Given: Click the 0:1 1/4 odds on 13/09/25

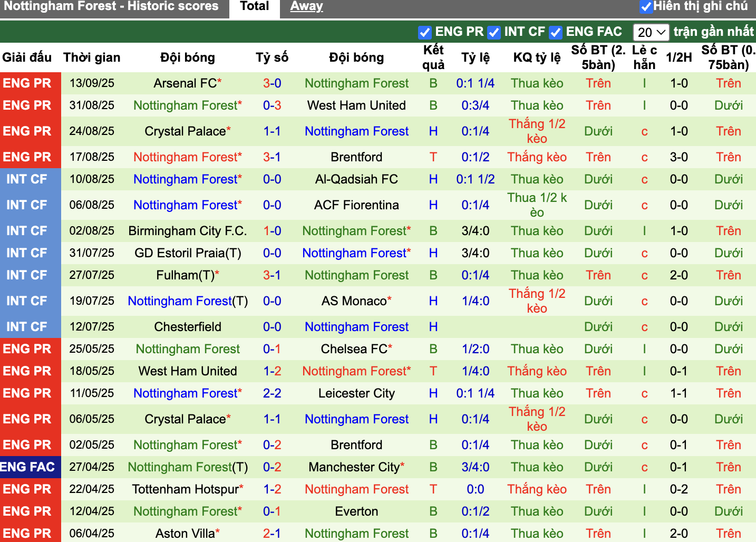Looking at the screenshot, I should coord(476,83).
